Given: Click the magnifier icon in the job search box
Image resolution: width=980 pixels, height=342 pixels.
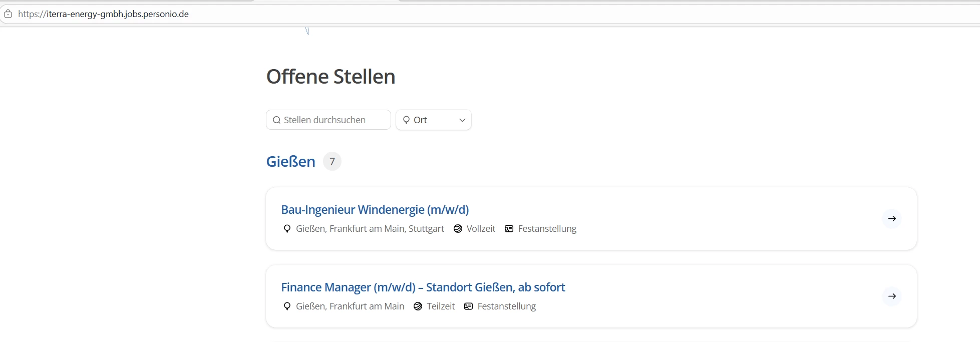Looking at the screenshot, I should (276, 120).
